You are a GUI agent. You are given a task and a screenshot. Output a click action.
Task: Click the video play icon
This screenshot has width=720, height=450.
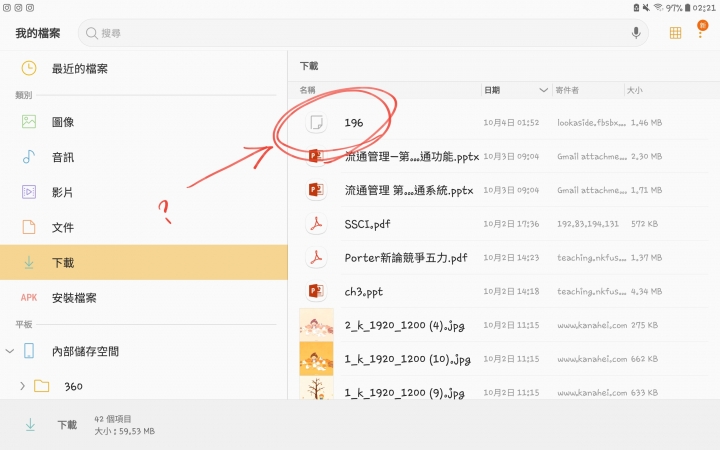pos(29,191)
